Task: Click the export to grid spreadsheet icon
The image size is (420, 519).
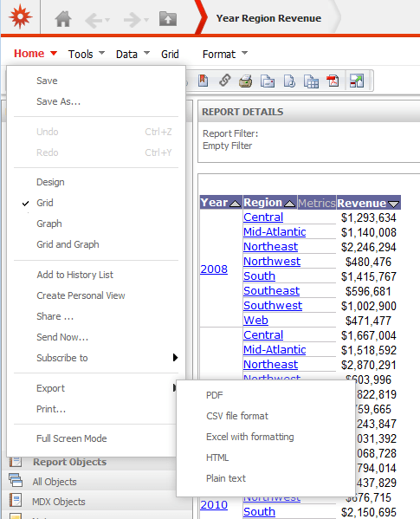Action: [311, 81]
